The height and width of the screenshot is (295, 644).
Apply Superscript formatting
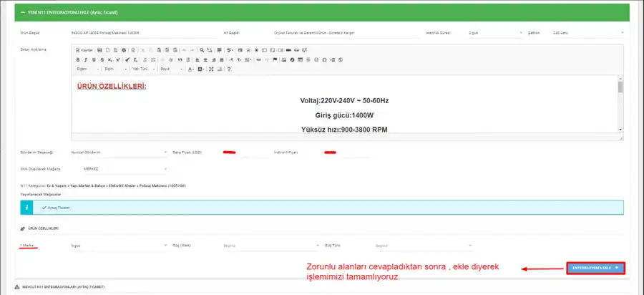118,60
